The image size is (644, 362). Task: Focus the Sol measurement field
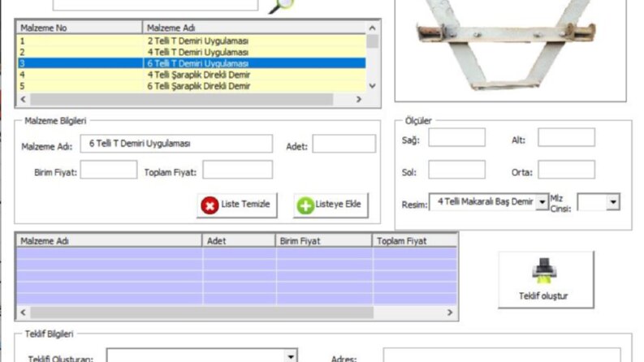click(456, 170)
